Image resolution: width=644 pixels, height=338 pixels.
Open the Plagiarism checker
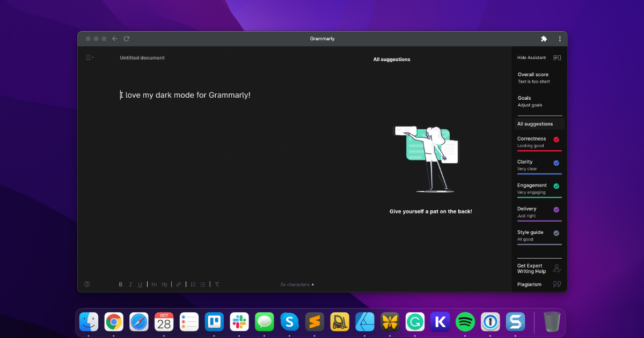pos(529,284)
